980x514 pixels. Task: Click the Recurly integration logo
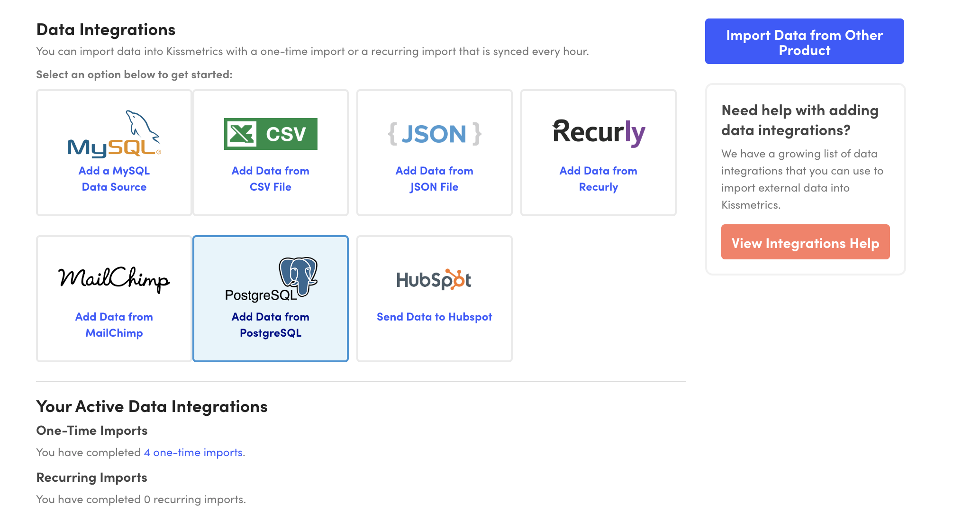pyautogui.click(x=599, y=133)
